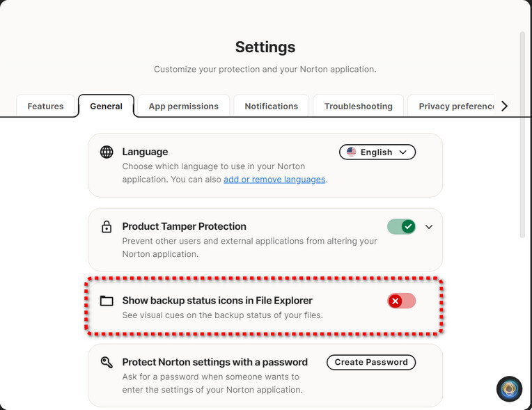Click the padlock icon for Tamper Protection
Viewport: 532px width, 410px height.
tap(107, 227)
